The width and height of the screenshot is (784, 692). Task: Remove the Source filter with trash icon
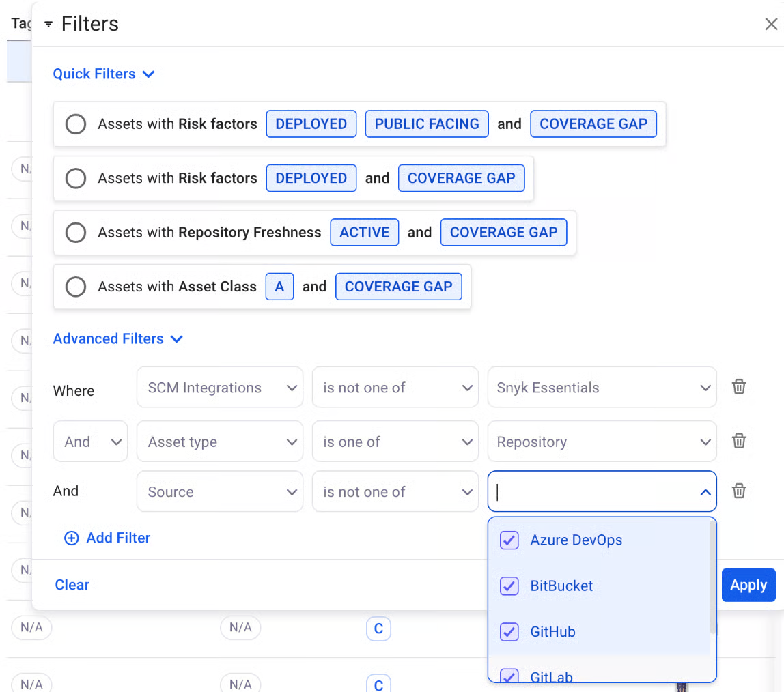(738, 491)
